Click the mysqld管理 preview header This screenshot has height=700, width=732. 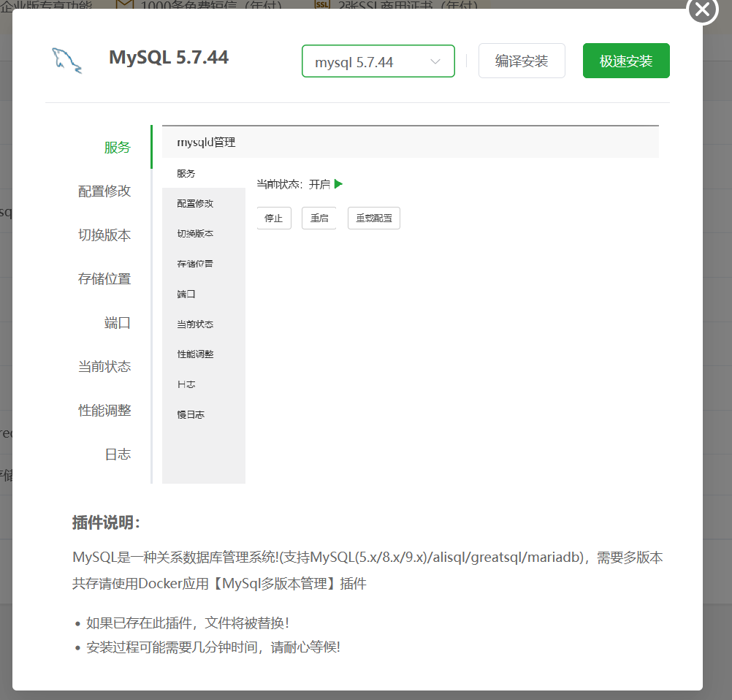[411, 142]
